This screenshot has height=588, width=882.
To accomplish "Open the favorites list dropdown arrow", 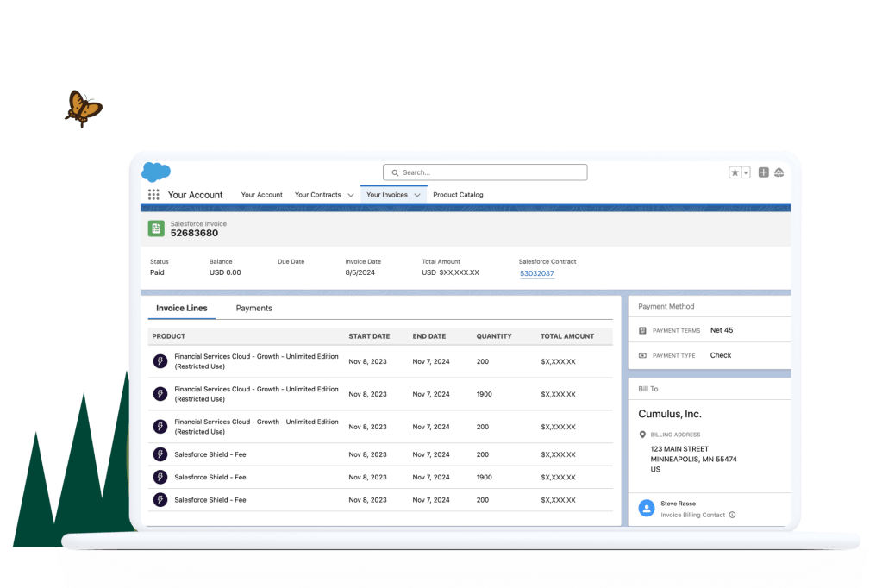I will tap(746, 172).
